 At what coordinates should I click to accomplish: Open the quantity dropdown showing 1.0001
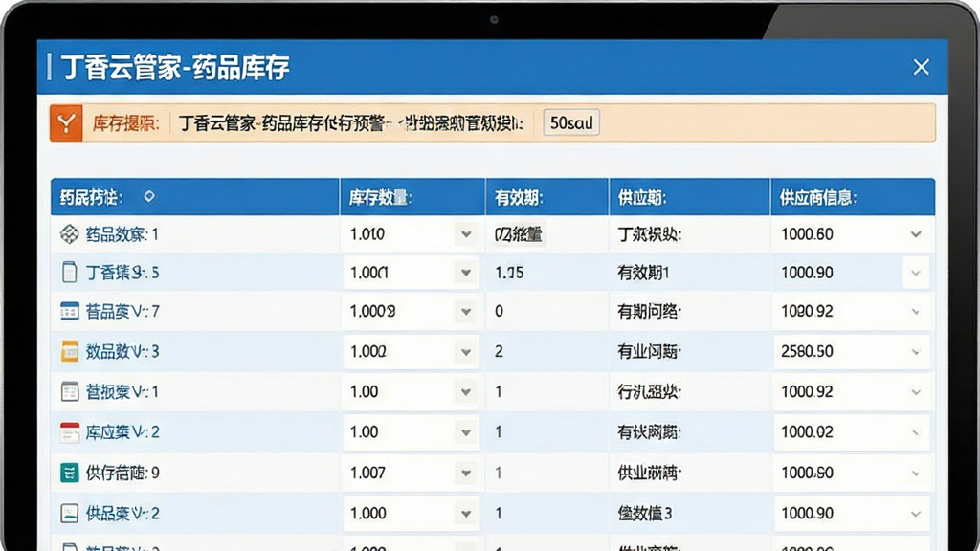[x=466, y=273]
